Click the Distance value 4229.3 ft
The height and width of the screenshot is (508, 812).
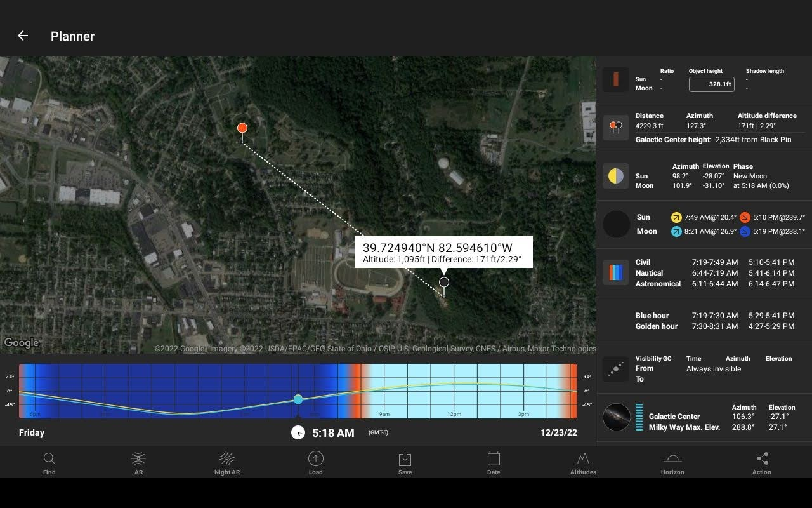point(650,126)
